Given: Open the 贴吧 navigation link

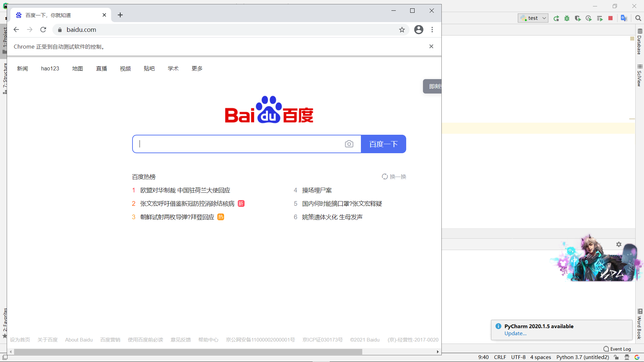Looking at the screenshot, I should [149, 69].
